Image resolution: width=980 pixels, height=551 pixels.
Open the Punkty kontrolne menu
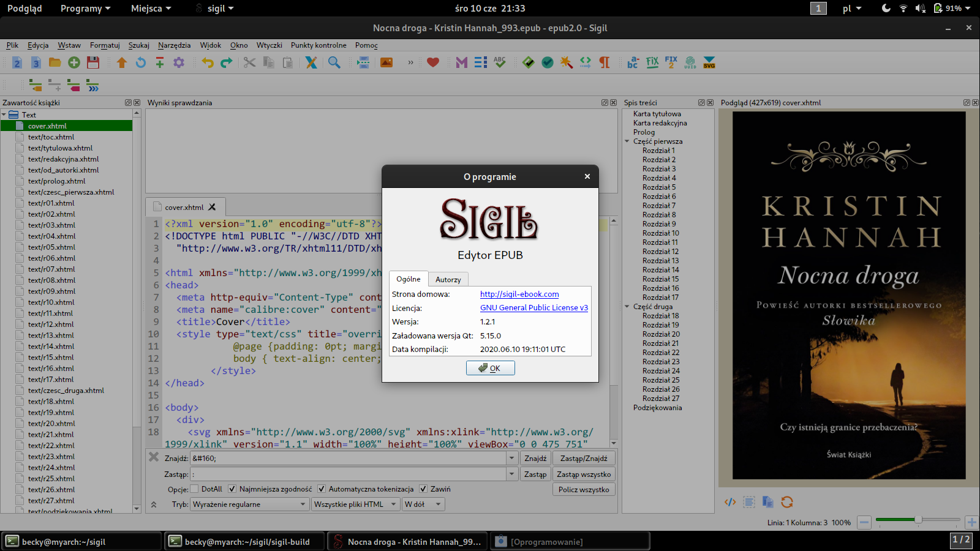[x=318, y=45]
